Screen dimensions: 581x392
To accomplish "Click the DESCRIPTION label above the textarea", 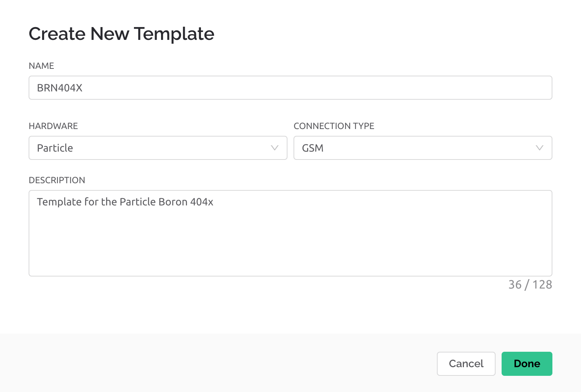I will 57,180.
